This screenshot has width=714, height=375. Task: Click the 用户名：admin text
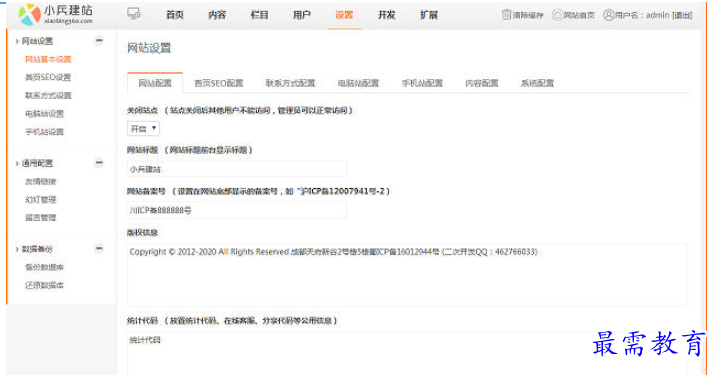pos(643,15)
